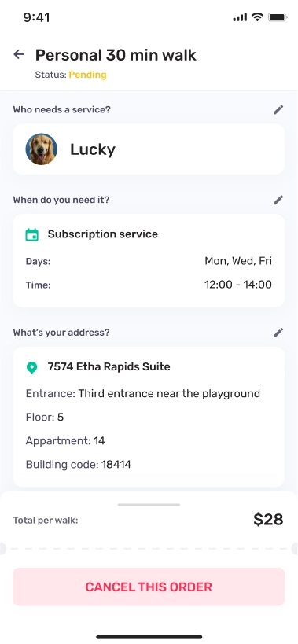
Task: Tap the bottom sheet drag handle
Action: (x=149, y=504)
